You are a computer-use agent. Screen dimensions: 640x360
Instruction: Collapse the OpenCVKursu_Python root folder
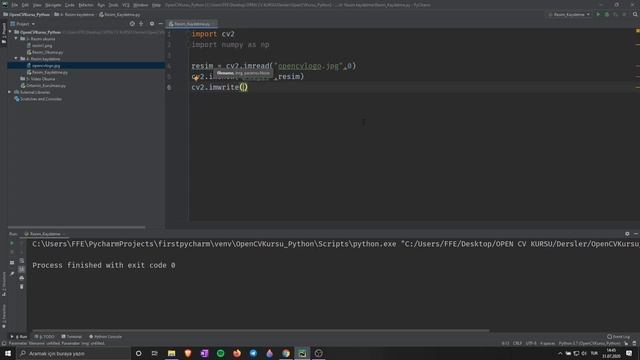point(10,32)
